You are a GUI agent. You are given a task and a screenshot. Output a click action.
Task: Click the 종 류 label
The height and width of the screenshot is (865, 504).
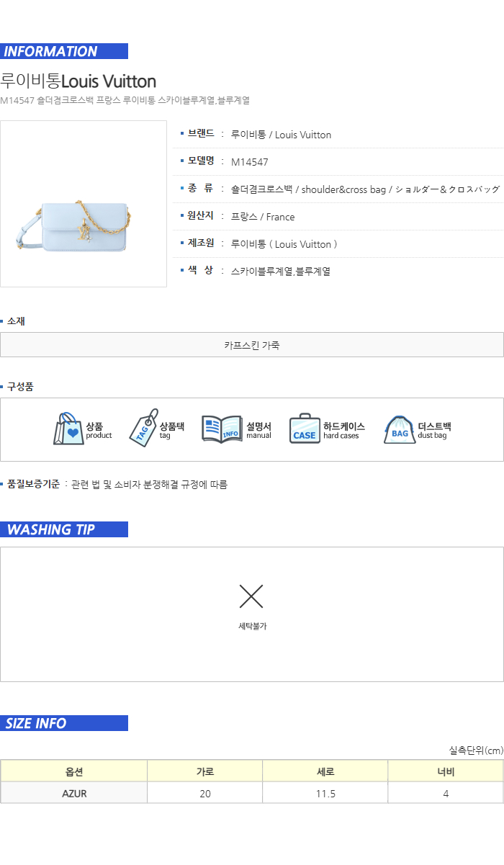click(201, 189)
